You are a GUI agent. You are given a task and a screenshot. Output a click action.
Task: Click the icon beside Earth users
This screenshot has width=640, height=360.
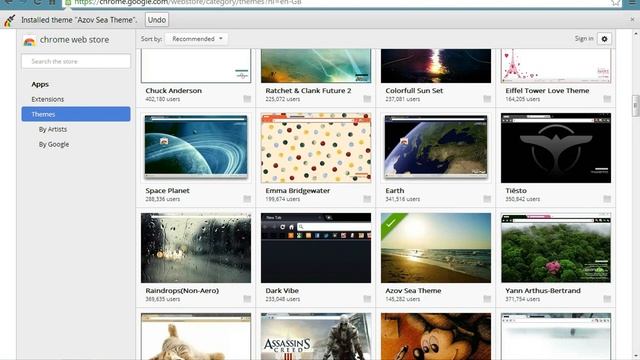point(487,199)
